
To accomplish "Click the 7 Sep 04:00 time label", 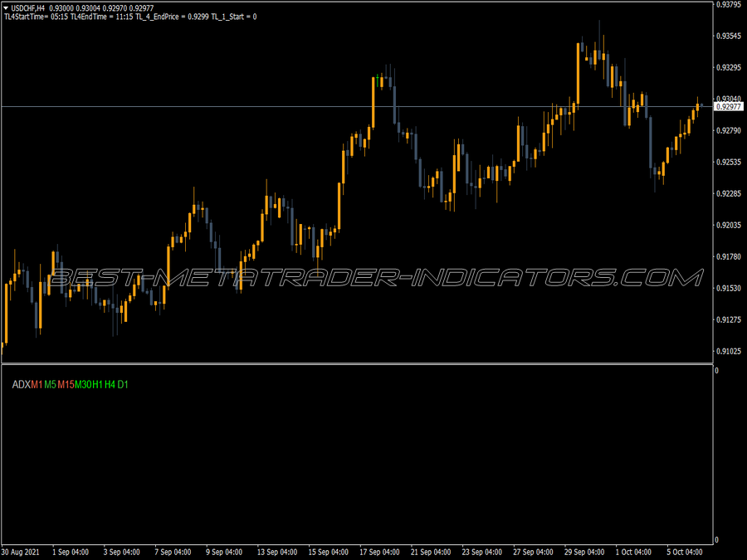I will click(173, 553).
